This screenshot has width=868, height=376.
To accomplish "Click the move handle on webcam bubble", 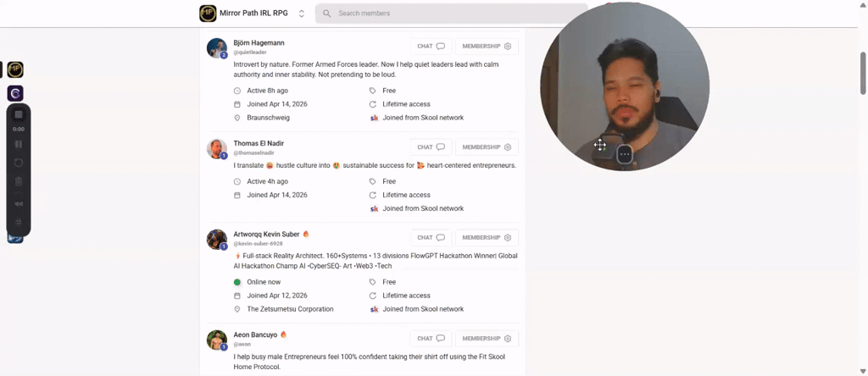I will pyautogui.click(x=599, y=146).
